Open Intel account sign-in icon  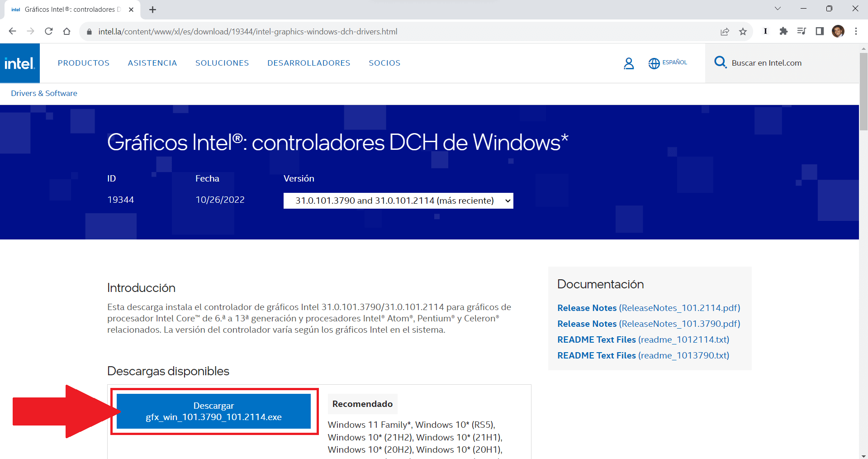tap(629, 63)
